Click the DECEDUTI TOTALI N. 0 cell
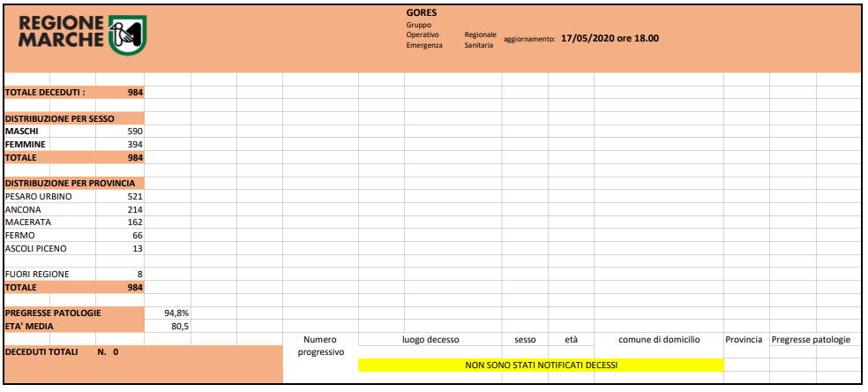 (x=143, y=364)
